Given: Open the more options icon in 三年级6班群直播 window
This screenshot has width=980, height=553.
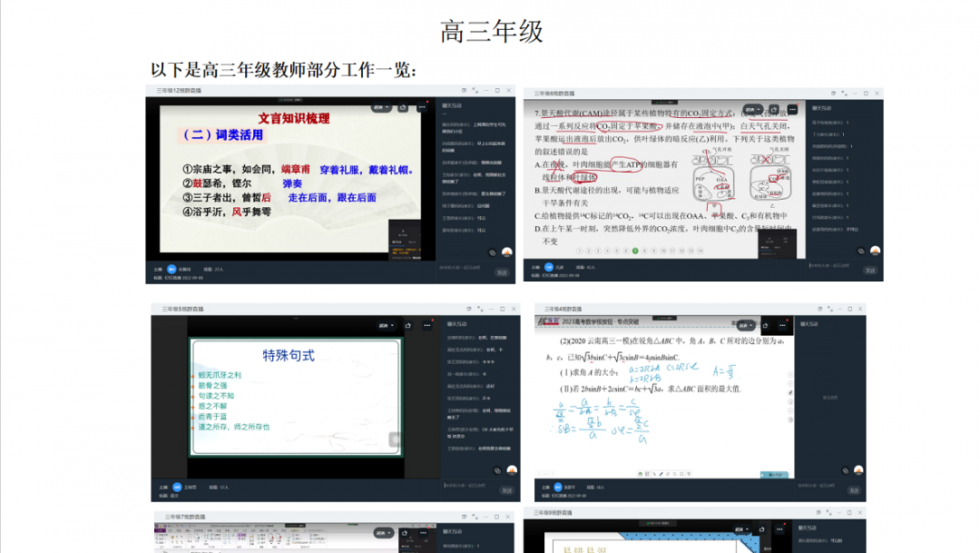Looking at the screenshot, I should pos(792,110).
